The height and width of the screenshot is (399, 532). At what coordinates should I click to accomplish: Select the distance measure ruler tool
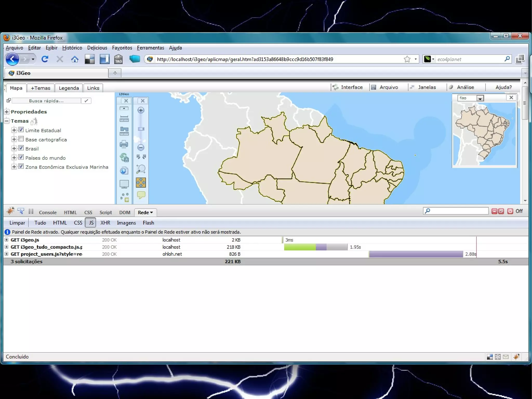(124, 119)
